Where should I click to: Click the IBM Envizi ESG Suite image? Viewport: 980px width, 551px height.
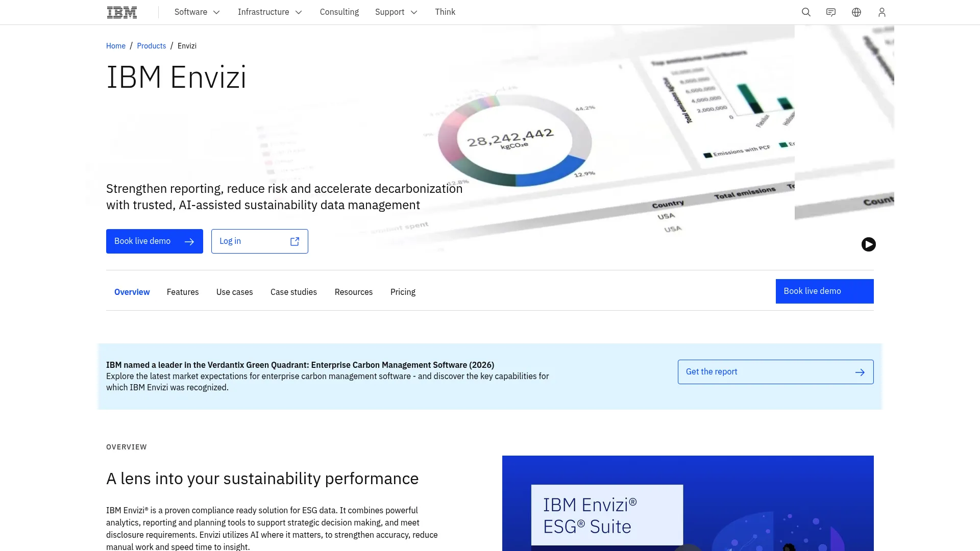tap(688, 503)
